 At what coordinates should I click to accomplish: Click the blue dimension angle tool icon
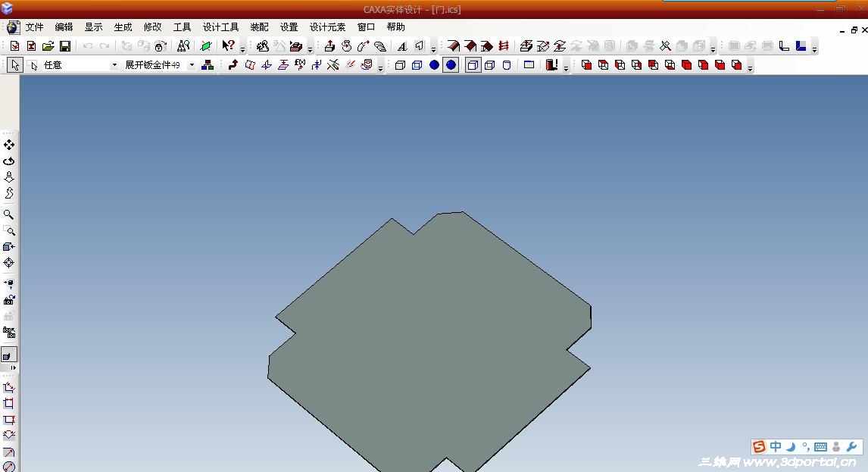[9, 388]
